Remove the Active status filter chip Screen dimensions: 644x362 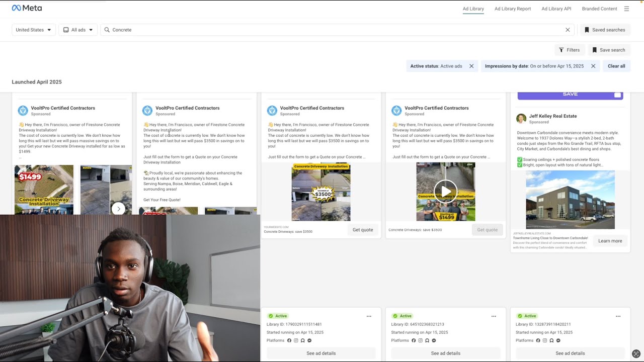pyautogui.click(x=471, y=66)
